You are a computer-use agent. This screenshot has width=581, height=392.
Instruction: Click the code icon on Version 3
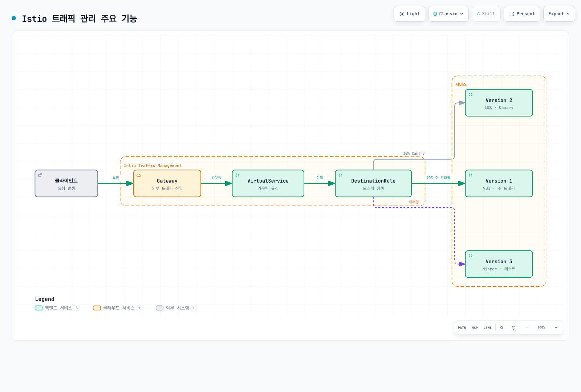471,256
